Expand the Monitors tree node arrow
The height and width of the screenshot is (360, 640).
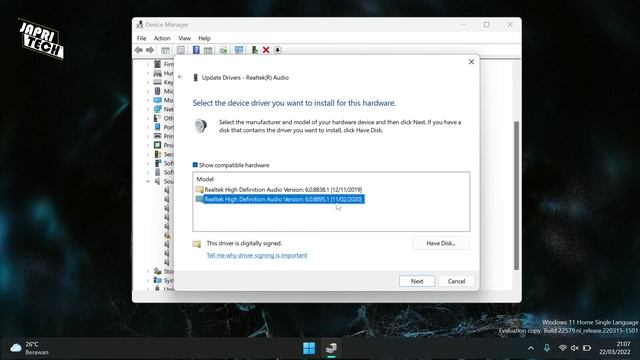point(148,100)
